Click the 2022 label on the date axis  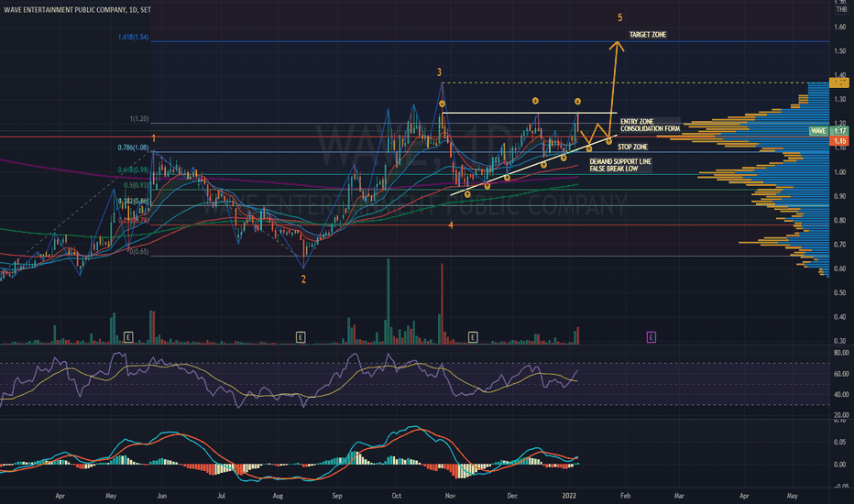[x=569, y=496]
